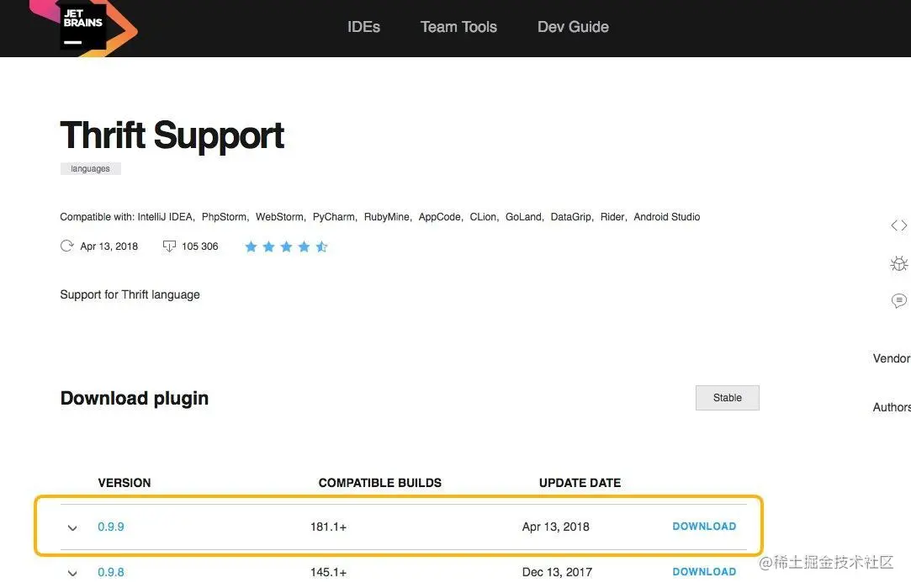Click the 145.1+ compatible build value
Viewport: 911px width, 588px height.
coord(328,572)
